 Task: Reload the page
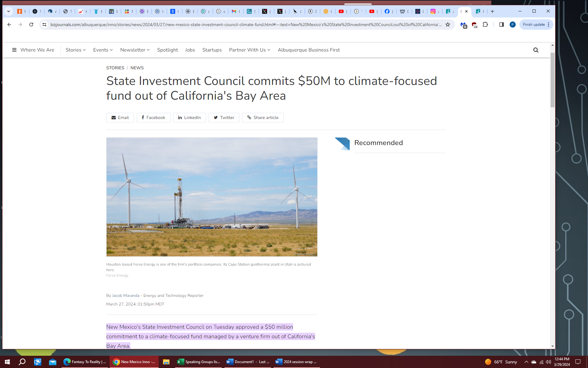point(31,25)
